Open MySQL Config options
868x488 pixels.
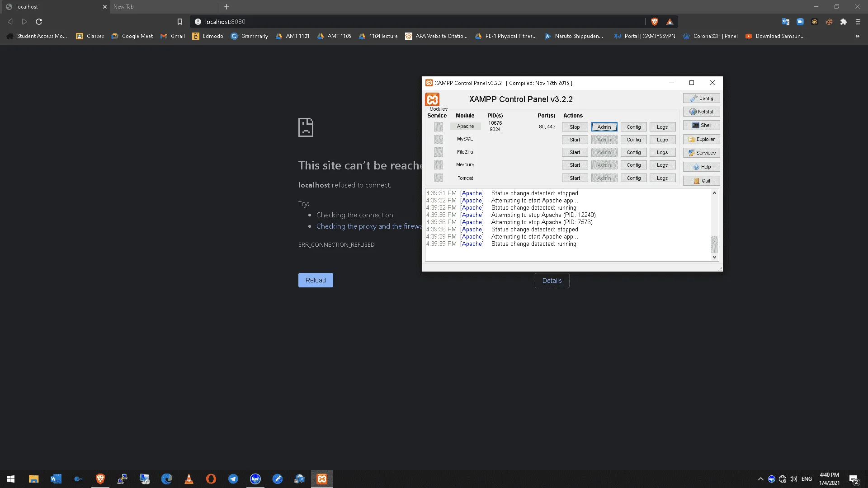click(633, 140)
